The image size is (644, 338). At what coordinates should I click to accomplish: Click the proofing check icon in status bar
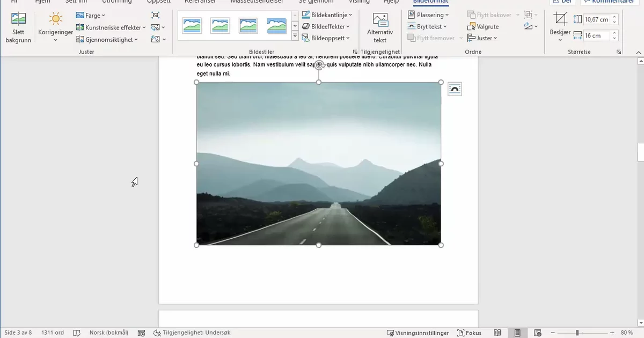(77, 333)
